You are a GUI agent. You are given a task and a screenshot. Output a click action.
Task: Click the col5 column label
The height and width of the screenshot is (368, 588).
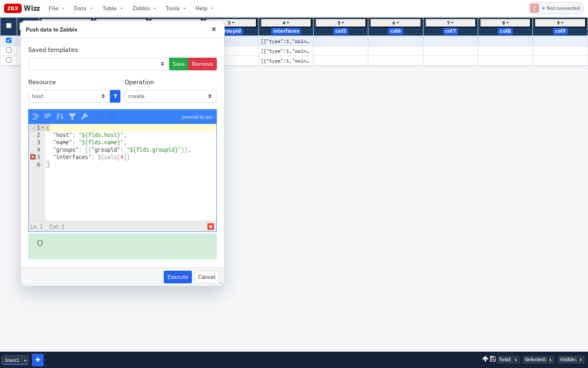click(x=341, y=31)
